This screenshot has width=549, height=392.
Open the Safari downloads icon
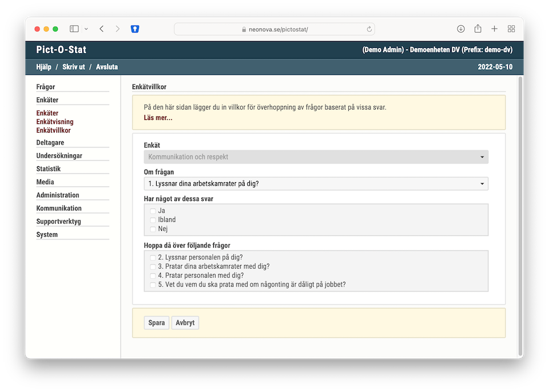[461, 29]
